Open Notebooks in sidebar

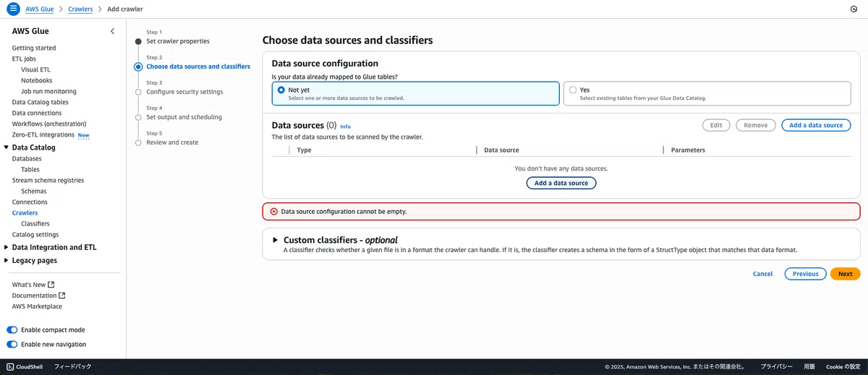(x=37, y=80)
